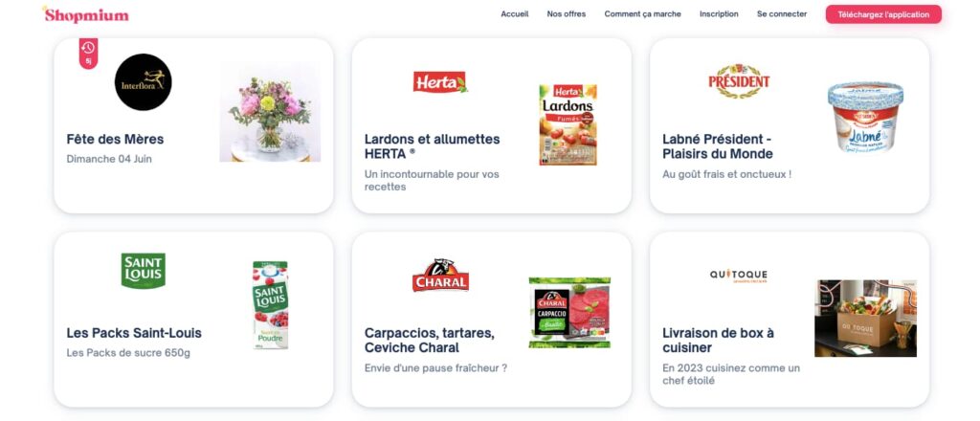Open the Accueil menu item
This screenshot has width=980, height=421.
click(x=514, y=13)
